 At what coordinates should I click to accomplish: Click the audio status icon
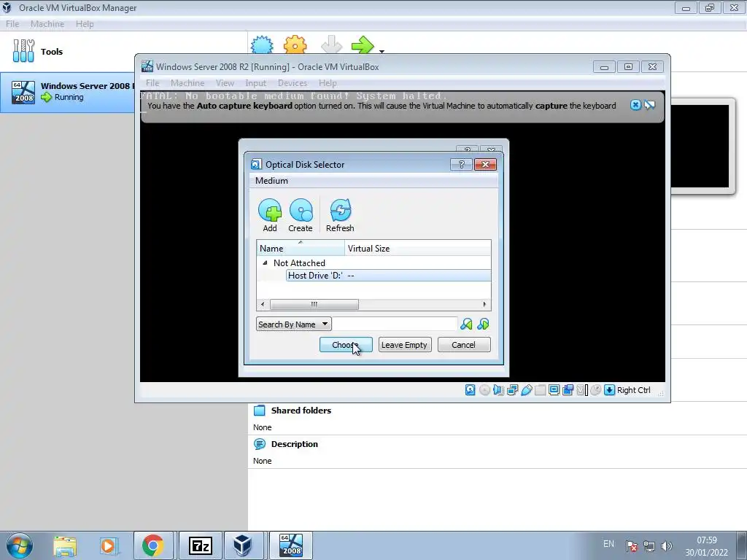click(498, 390)
